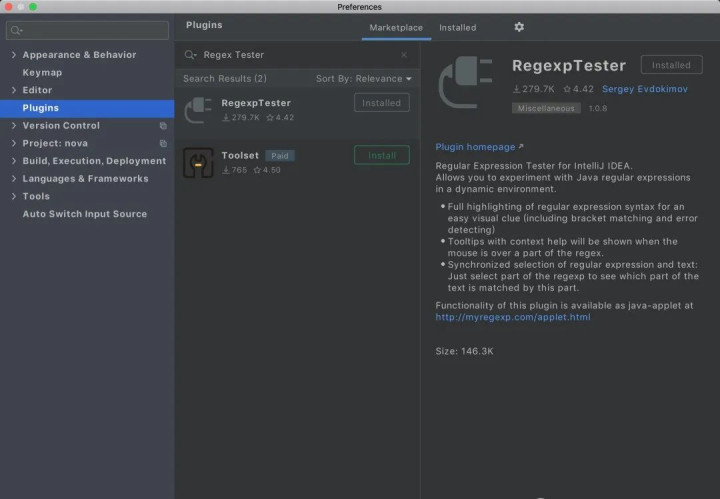Switch to the Marketplace tab

pyautogui.click(x=396, y=27)
